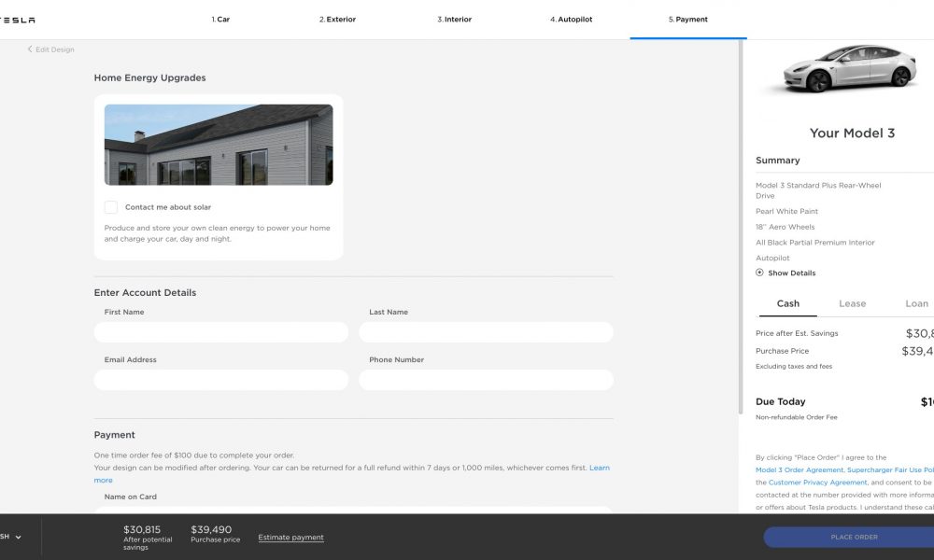934x560 pixels.
Task: Switch to the Loan tab
Action: tap(917, 303)
